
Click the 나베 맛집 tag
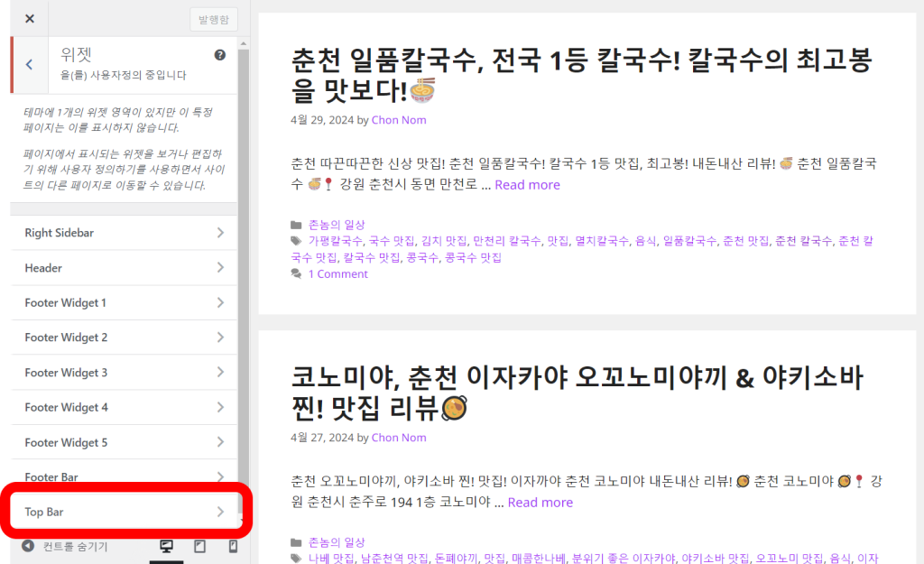point(331,558)
